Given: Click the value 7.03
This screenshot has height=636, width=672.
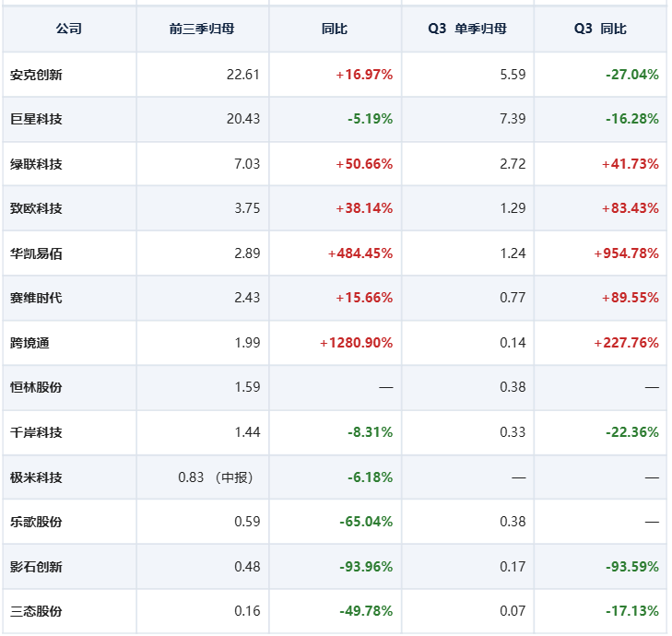Looking at the screenshot, I should [247, 164].
